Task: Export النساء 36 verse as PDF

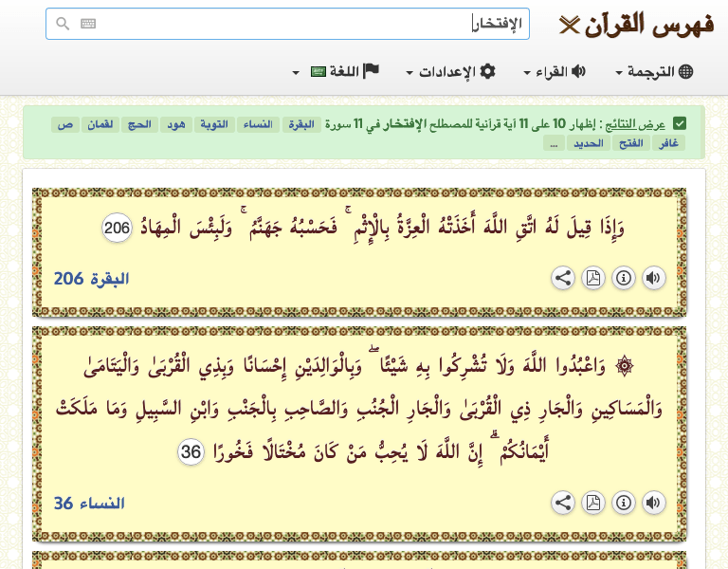Action: 593,503
